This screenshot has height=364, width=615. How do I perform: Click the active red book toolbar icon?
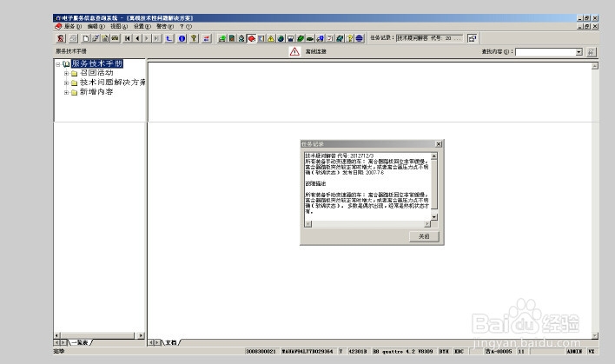pos(252,38)
